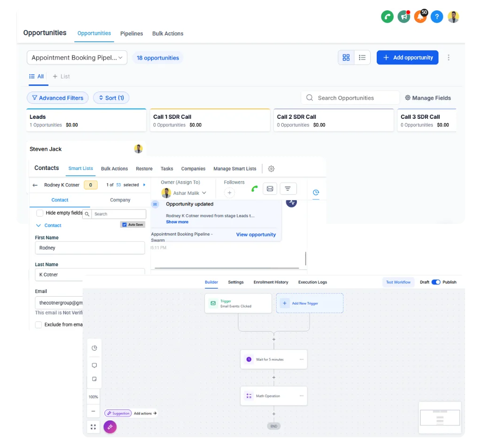The height and width of the screenshot is (448, 481).
Task: Toggle the Draft/Publish workflow switch
Action: (436, 282)
